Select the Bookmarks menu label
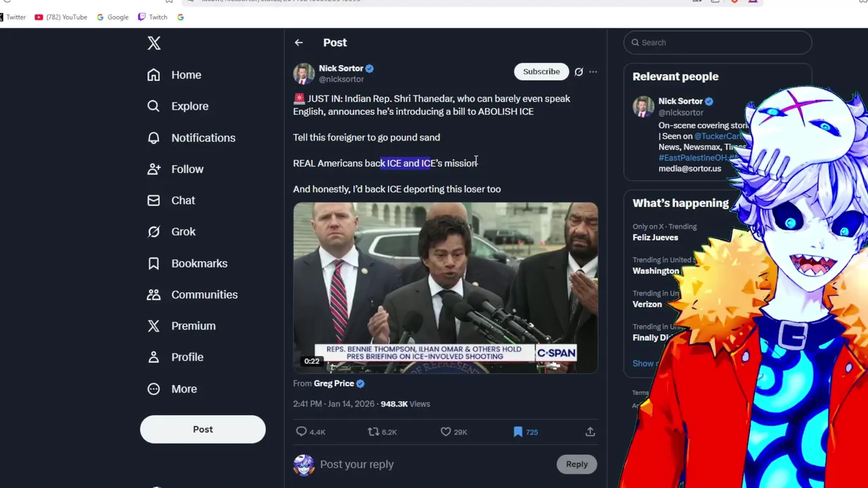Viewport: 868px width, 488px height. pos(199,263)
